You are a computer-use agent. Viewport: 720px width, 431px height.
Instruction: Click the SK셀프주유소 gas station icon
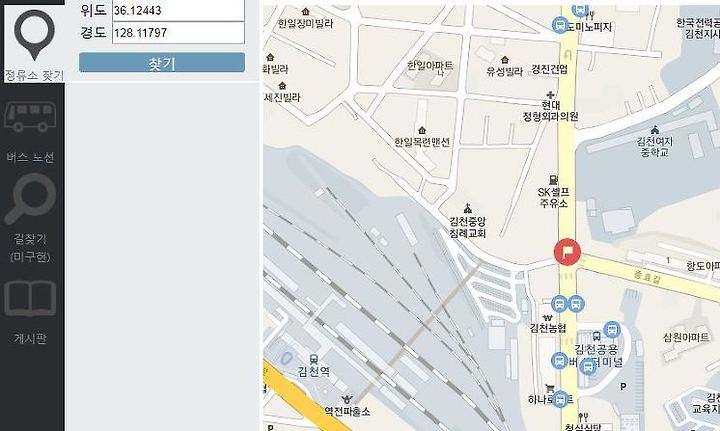click(553, 180)
